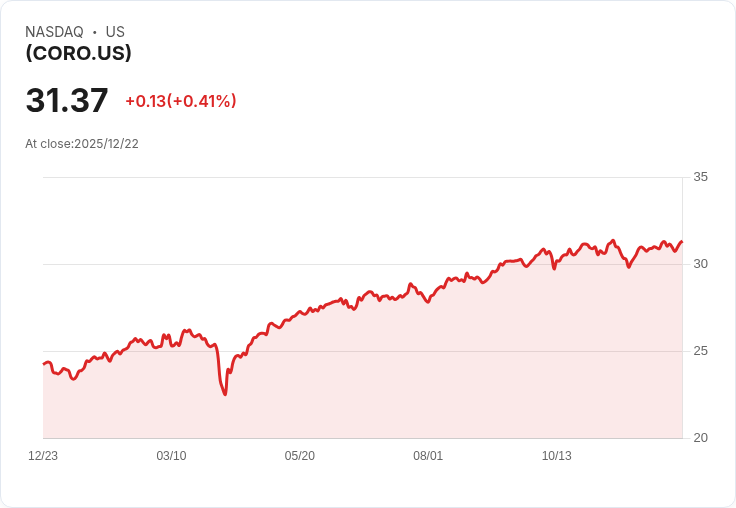Click the 10/13 date axis label
The width and height of the screenshot is (736, 508).
coord(557,456)
